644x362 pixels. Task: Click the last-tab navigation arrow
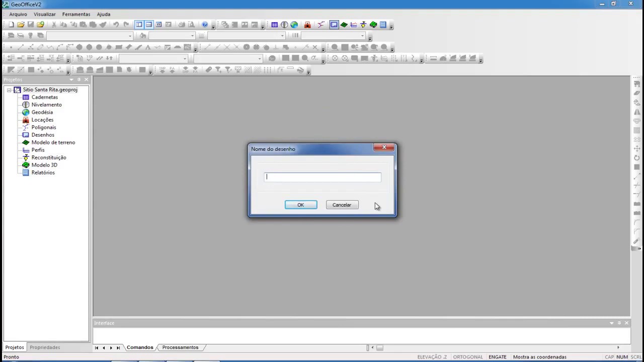point(118,347)
